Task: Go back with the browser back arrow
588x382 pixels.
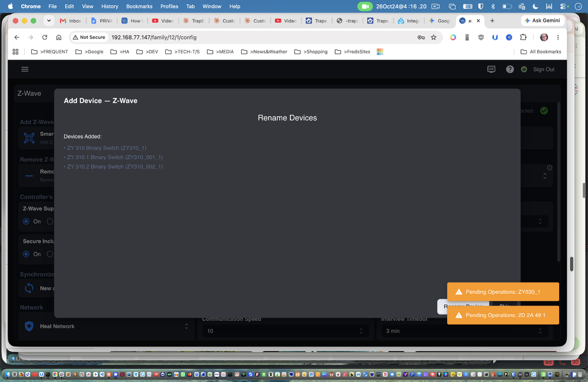Action: 16,37
